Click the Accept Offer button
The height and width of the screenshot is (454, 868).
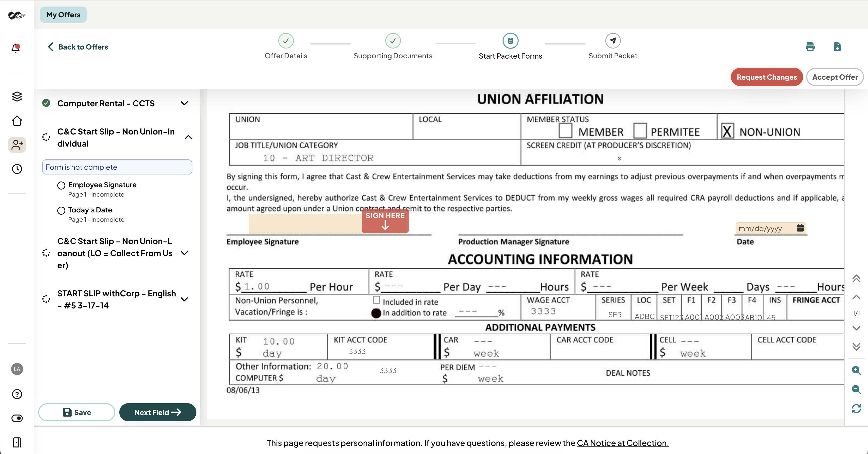click(x=835, y=77)
